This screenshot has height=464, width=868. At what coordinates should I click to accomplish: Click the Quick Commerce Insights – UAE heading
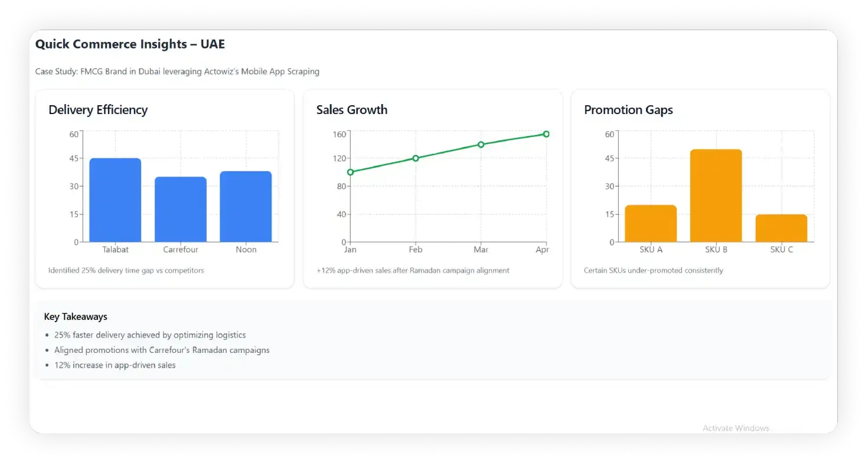(130, 44)
